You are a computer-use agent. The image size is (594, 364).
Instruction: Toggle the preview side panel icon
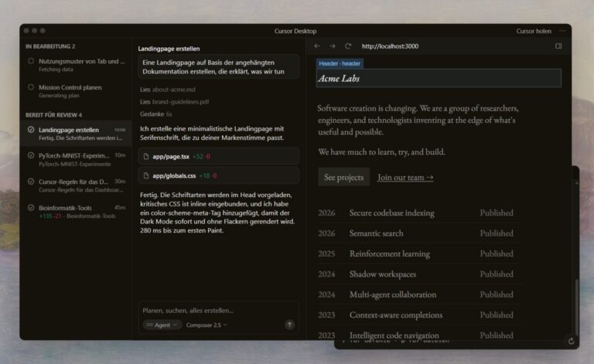click(x=558, y=46)
